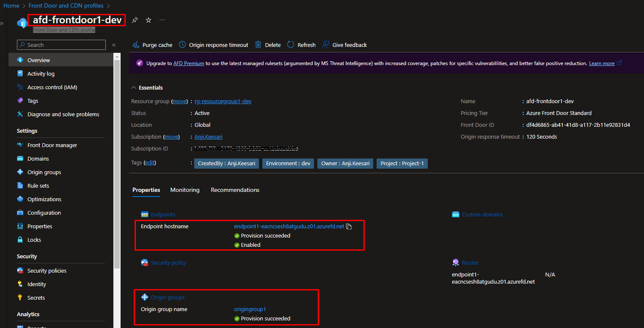Collapse the sidebar menu using the double chevron
The width and height of the screenshot is (644, 328).
[x=113, y=45]
